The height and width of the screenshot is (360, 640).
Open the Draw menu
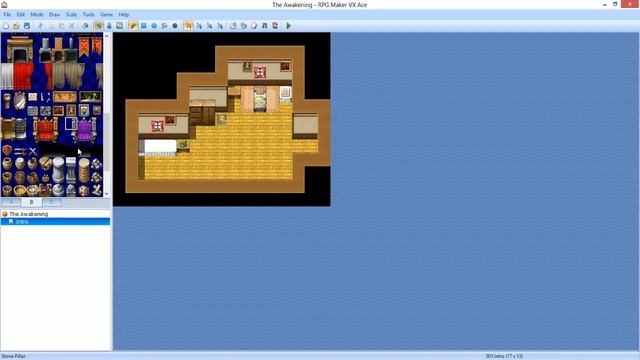(x=54, y=14)
